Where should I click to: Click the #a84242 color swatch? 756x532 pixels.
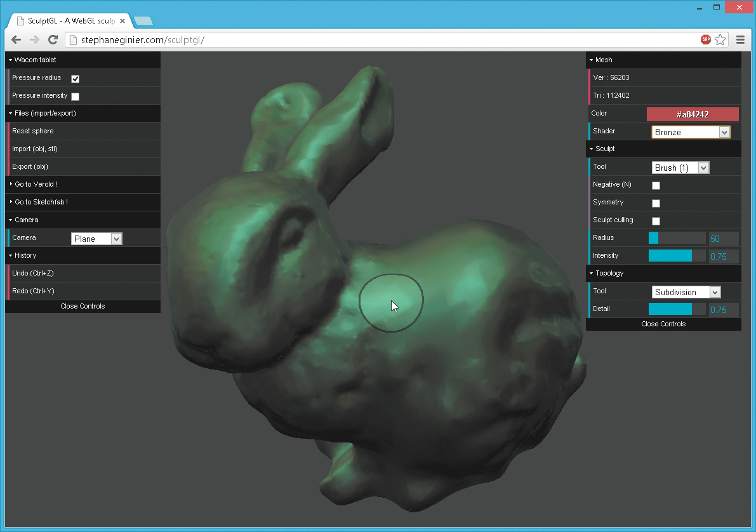click(x=693, y=114)
